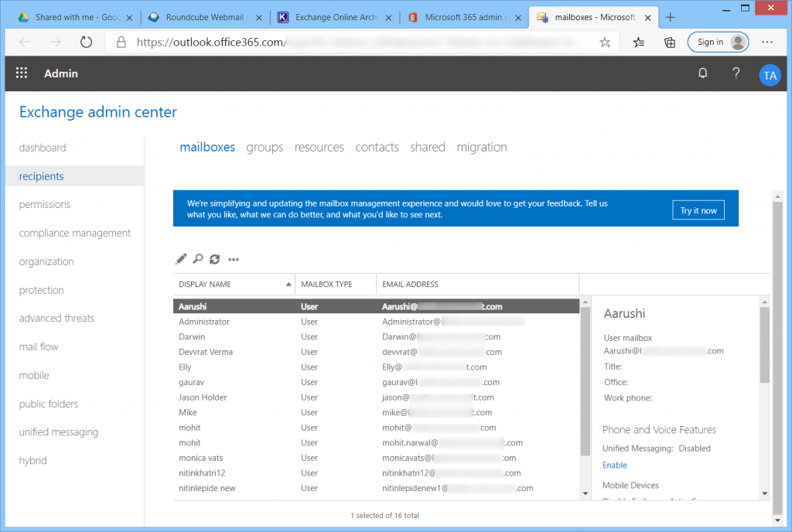Open the Microsoft 365 app launcher waffle
The height and width of the screenshot is (532, 792).
pos(21,73)
